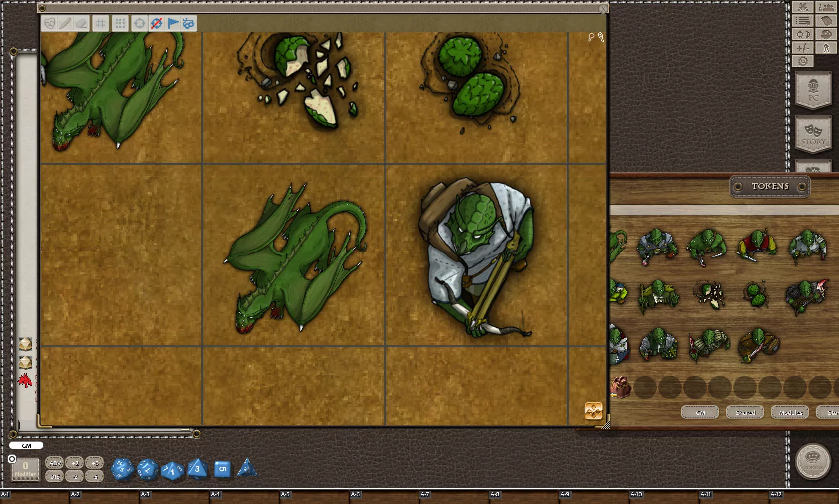
Task: Click the blue flag toolbar icon
Action: pos(173,23)
